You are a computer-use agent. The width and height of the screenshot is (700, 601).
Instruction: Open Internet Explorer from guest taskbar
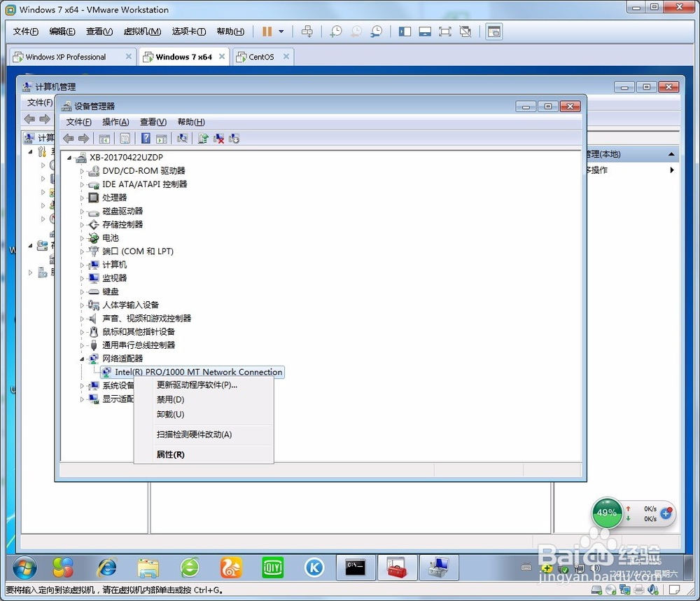(107, 567)
